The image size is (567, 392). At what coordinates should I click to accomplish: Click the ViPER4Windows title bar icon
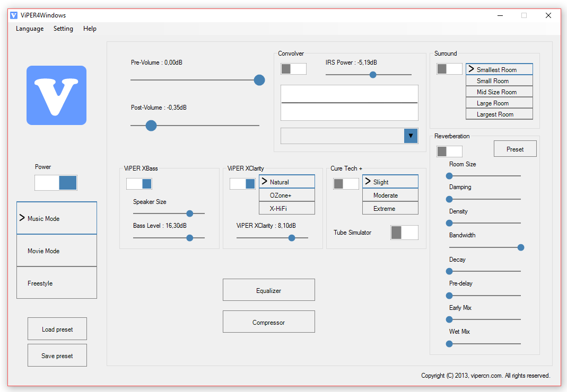[14, 15]
